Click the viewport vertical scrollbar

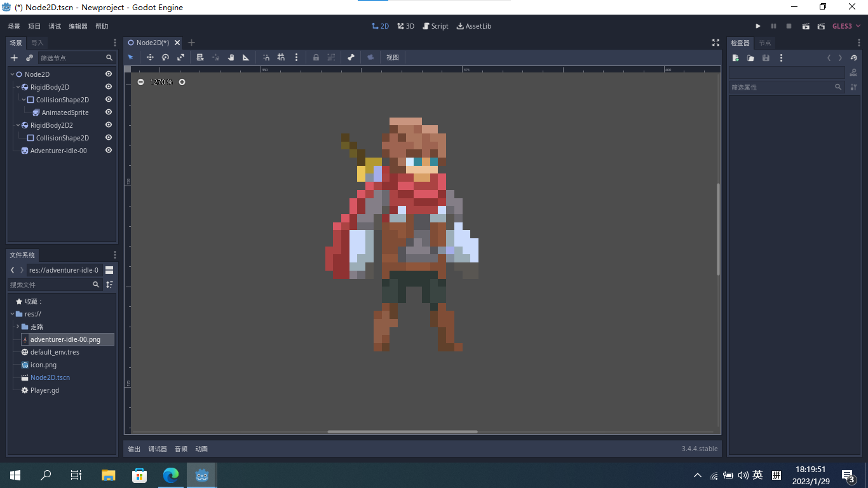[719, 229]
